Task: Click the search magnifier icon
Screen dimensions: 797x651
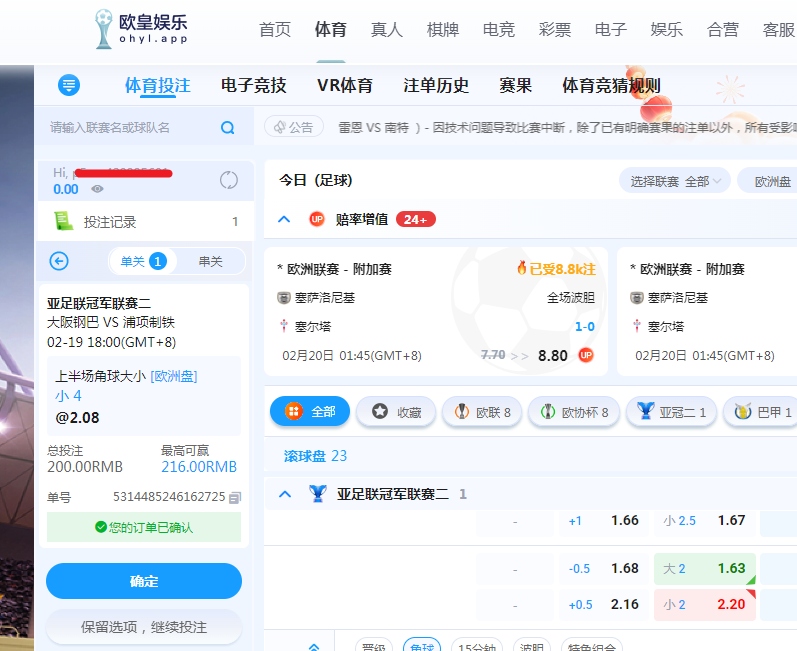Action: pos(227,128)
